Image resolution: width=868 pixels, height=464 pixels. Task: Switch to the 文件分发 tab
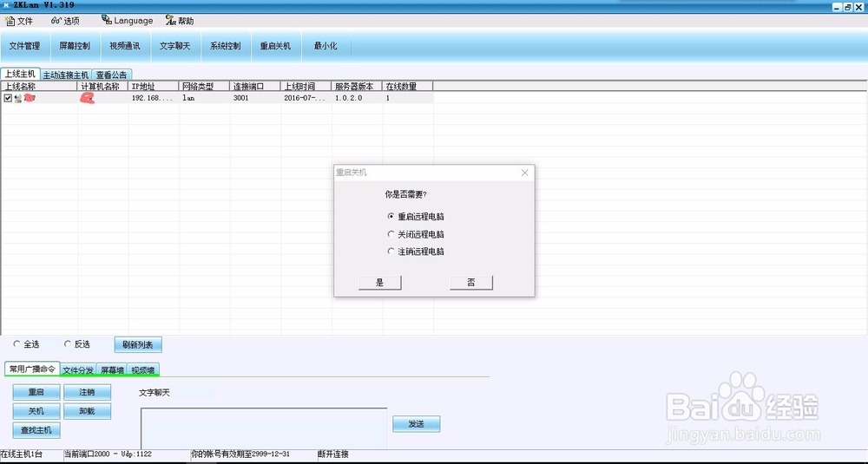tap(78, 370)
